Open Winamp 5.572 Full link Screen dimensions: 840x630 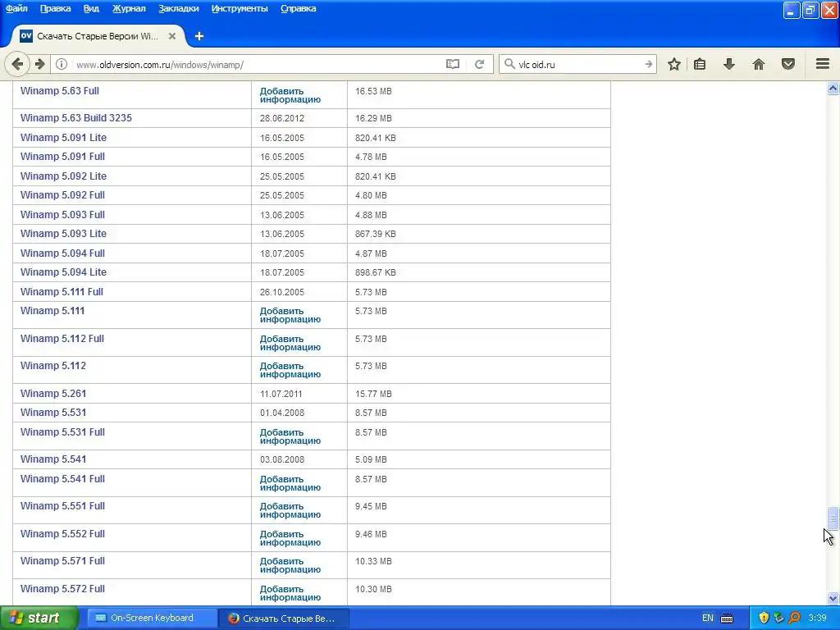[62, 589]
